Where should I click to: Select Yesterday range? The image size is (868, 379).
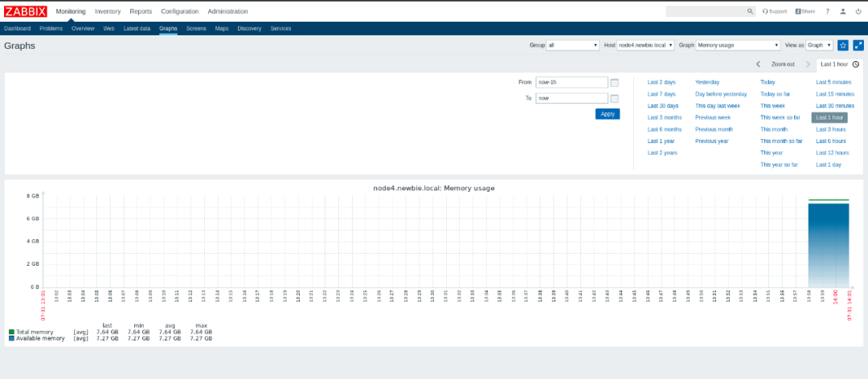click(707, 83)
